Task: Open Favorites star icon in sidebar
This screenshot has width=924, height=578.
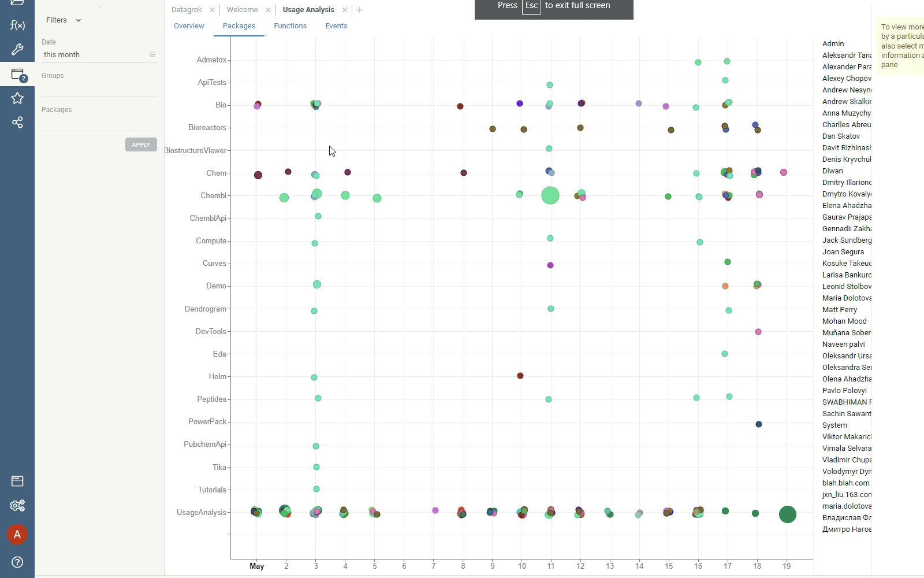Action: click(x=17, y=98)
